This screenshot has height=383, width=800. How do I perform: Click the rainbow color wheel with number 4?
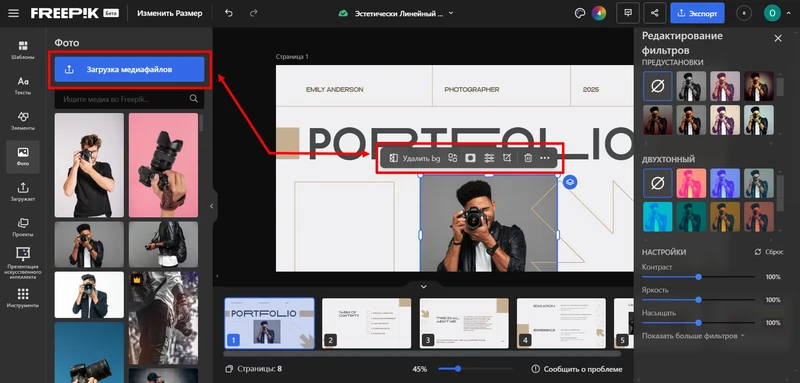[598, 13]
